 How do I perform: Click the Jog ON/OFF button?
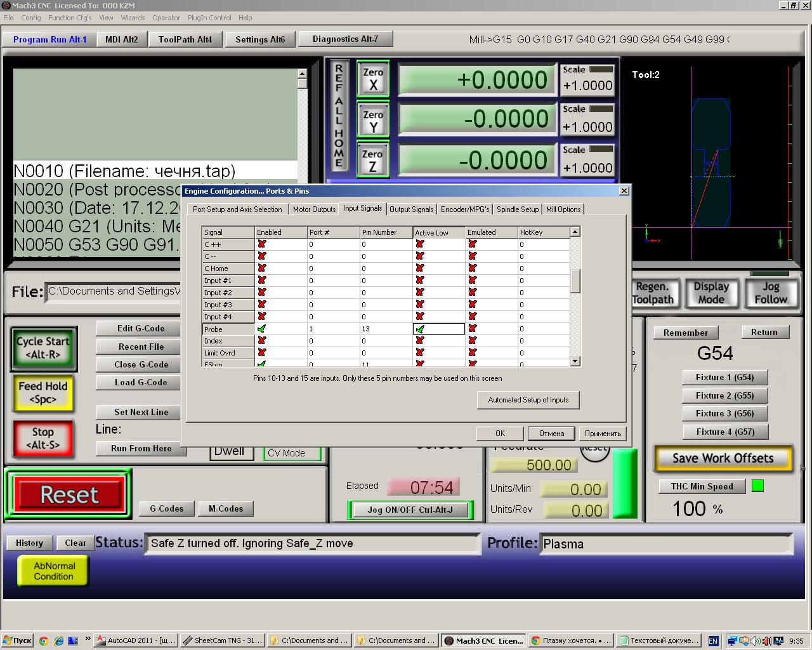point(410,510)
